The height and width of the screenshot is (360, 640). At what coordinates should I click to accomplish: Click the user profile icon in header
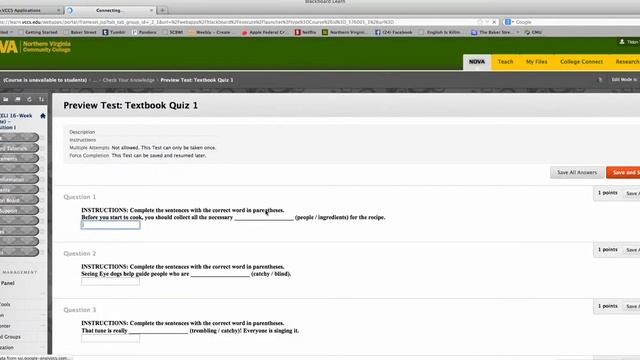pos(622,42)
